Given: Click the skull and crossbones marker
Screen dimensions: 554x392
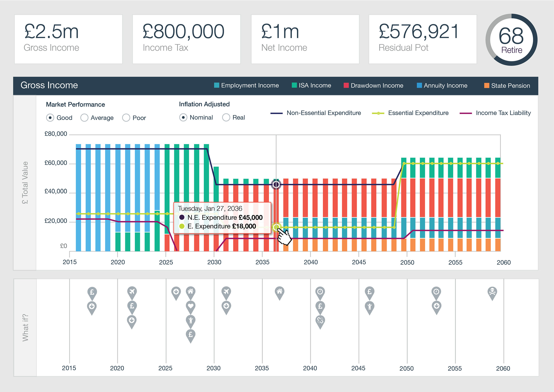Looking at the screenshot, I should [492, 292].
